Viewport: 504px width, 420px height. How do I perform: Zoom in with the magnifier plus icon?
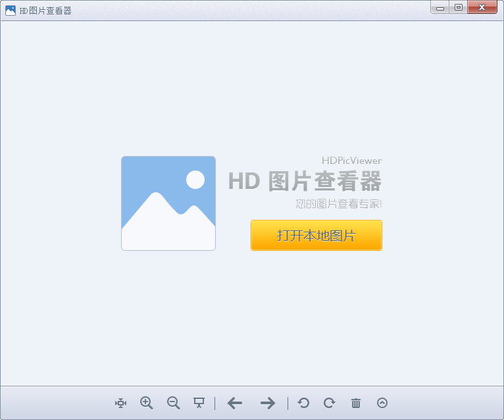(x=147, y=403)
